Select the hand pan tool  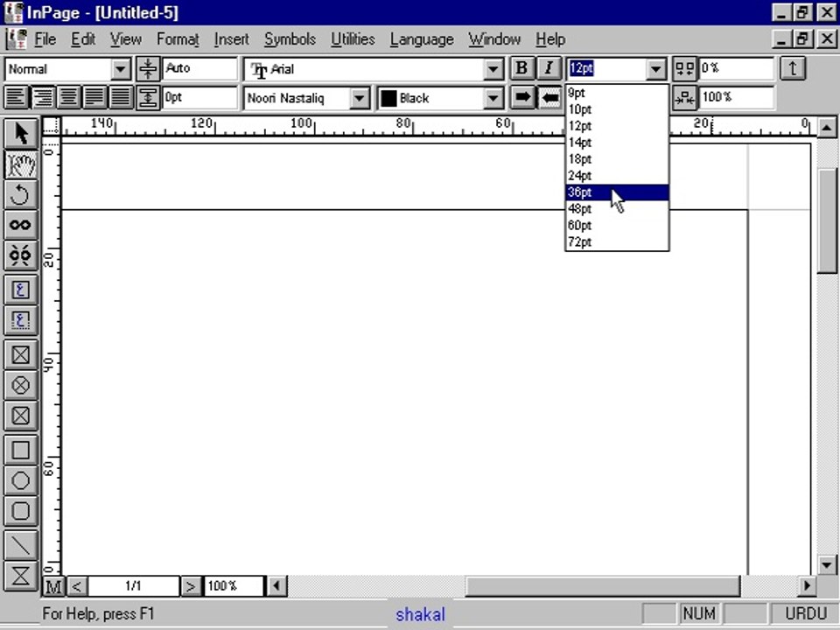[20, 164]
